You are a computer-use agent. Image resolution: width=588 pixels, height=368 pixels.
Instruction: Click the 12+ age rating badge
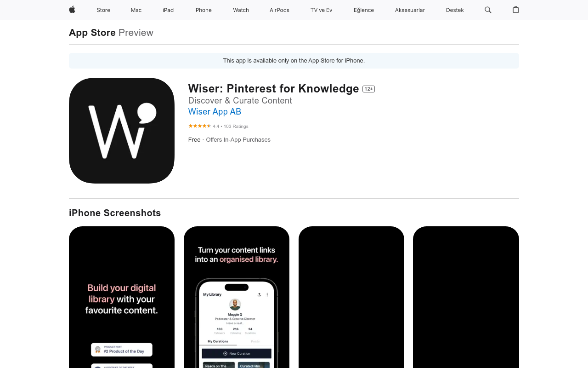click(368, 89)
